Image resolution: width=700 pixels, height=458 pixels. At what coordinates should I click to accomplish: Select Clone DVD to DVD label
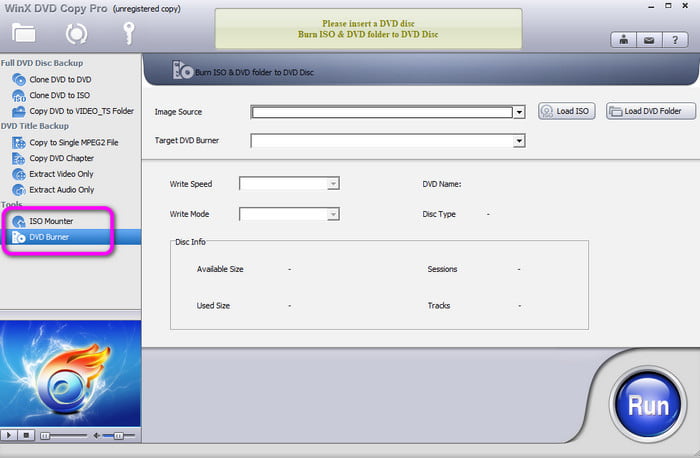(60, 79)
